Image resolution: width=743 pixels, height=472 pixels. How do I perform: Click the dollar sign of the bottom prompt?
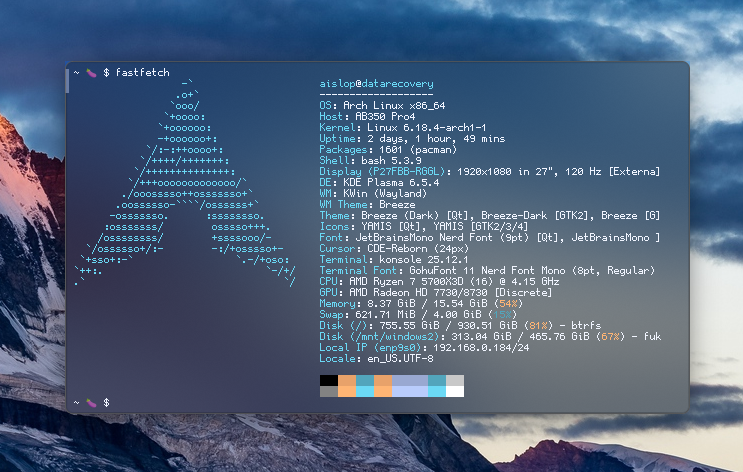pos(106,403)
